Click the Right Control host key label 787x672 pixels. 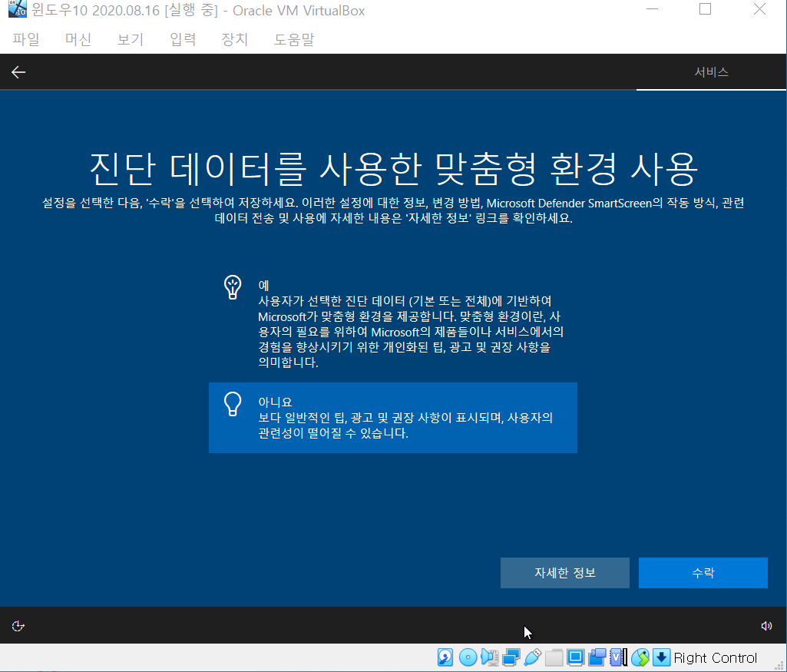tap(716, 657)
